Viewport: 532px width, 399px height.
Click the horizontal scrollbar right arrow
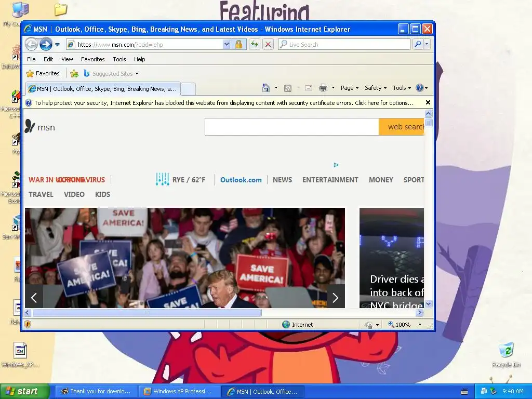pos(420,312)
